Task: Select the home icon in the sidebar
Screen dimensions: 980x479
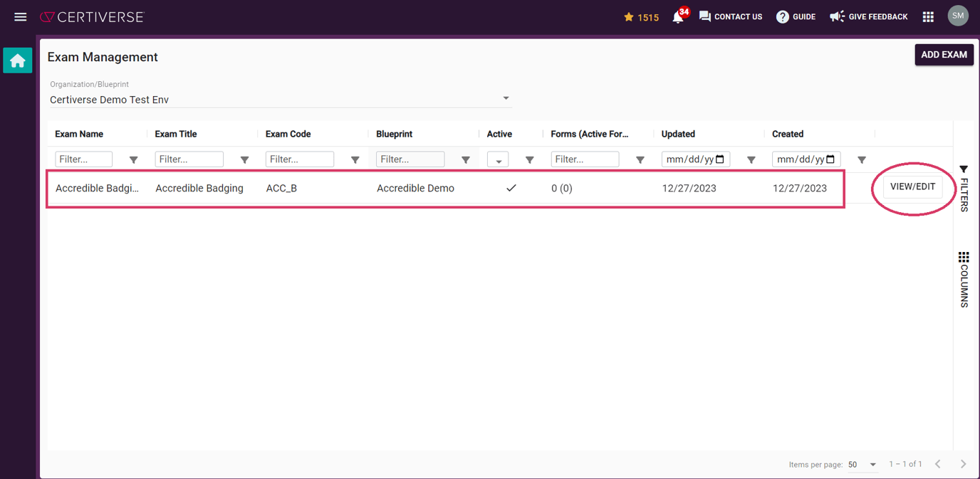Action: 17,60
